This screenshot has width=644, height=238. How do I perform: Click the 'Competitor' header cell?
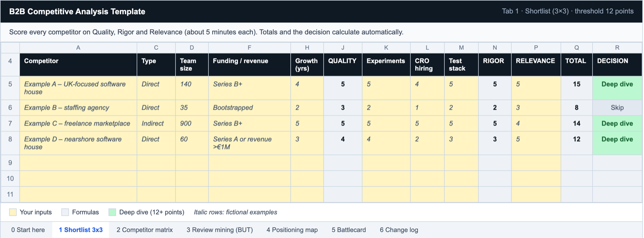[x=78, y=64]
